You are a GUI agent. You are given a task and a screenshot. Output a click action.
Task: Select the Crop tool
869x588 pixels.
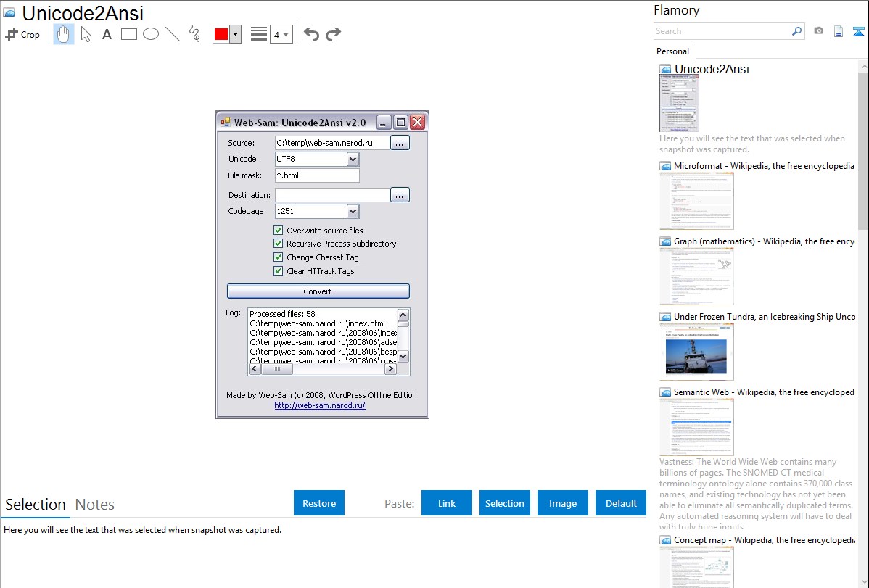click(x=22, y=34)
